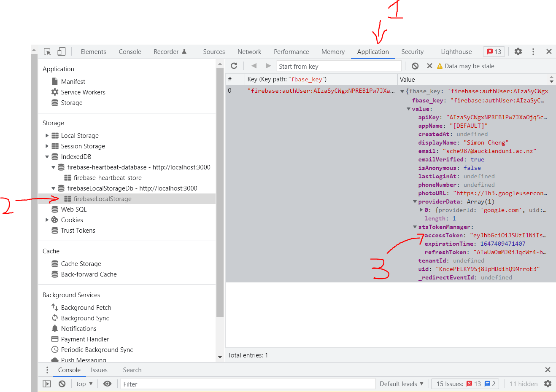Click the red error count badge 13
The height and width of the screenshot is (392, 556).
[x=494, y=51]
